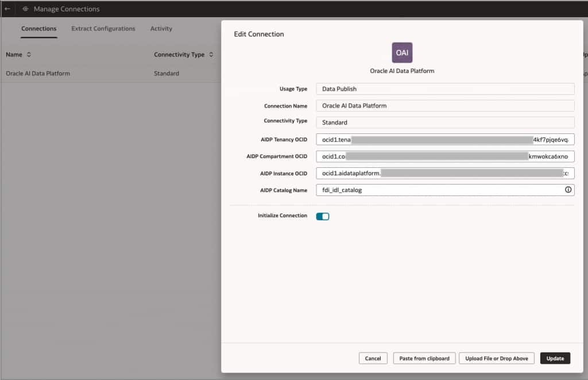The image size is (588, 380).
Task: Open the Connections tab
Action: (38, 29)
